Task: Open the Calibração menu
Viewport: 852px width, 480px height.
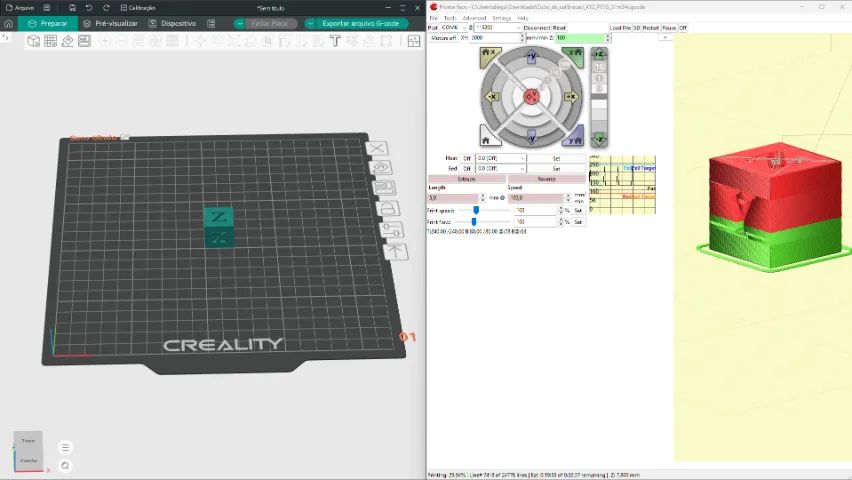Action: [x=137, y=8]
